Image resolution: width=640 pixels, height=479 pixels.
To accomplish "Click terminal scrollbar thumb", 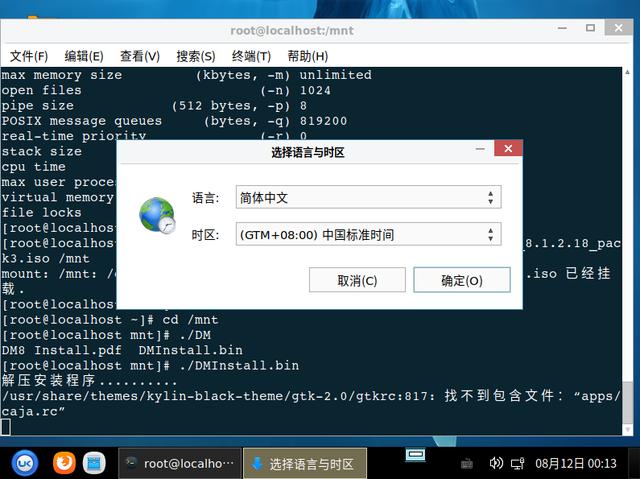I will (x=627, y=403).
